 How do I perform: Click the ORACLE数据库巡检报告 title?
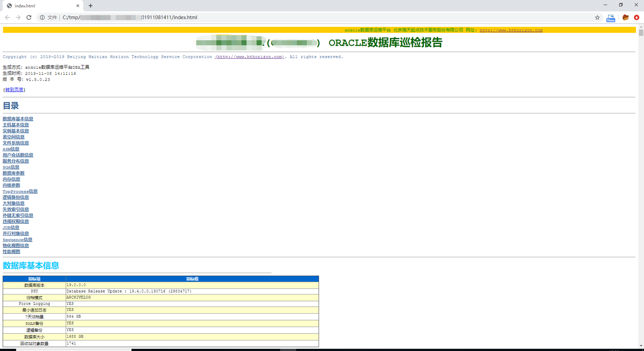(386, 43)
